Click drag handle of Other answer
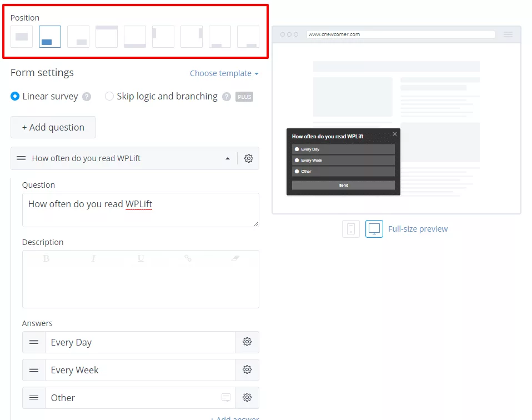This screenshot has width=532, height=420. [34, 397]
